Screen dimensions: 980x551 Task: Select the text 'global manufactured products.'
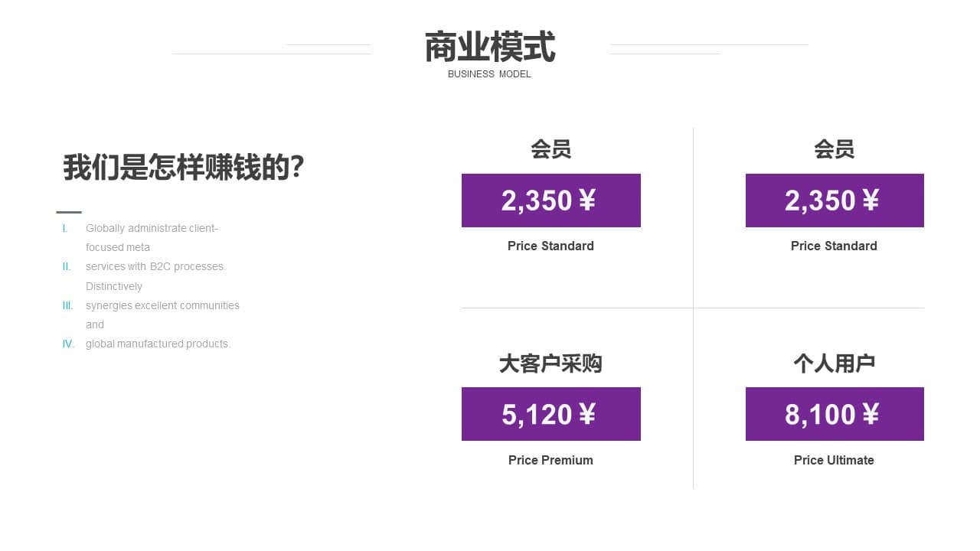[158, 344]
